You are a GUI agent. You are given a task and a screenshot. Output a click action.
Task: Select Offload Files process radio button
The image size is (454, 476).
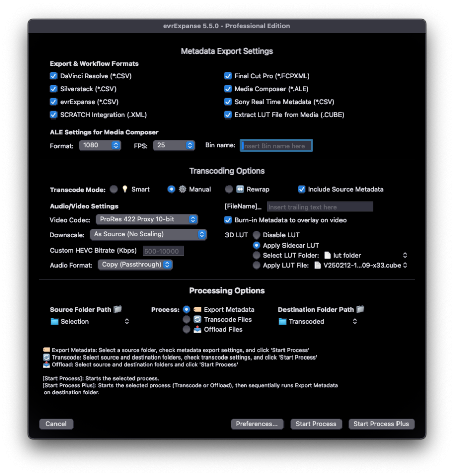[x=187, y=329]
